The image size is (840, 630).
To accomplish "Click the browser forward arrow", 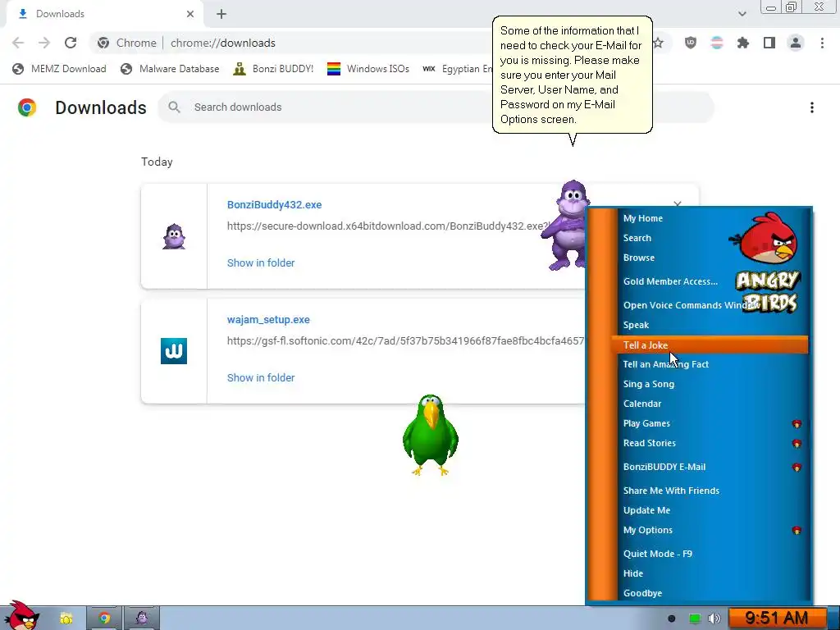I will (x=44, y=43).
